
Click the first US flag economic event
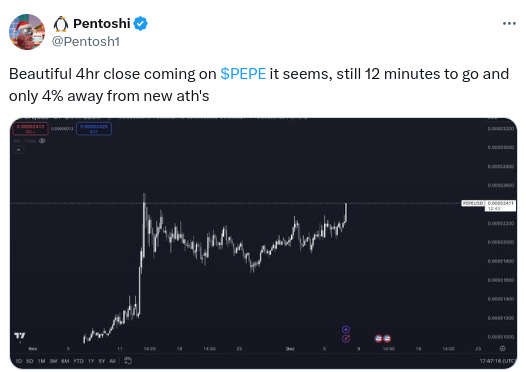[x=378, y=338]
